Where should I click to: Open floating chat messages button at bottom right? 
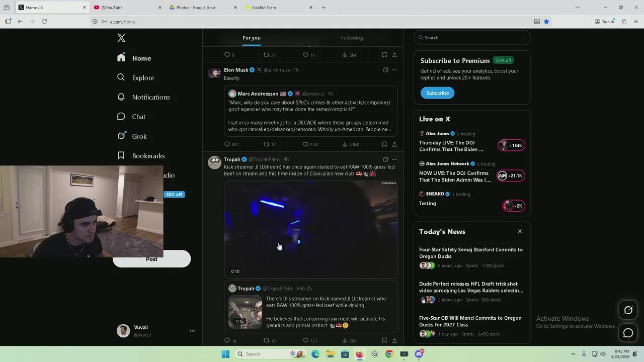[x=628, y=333]
